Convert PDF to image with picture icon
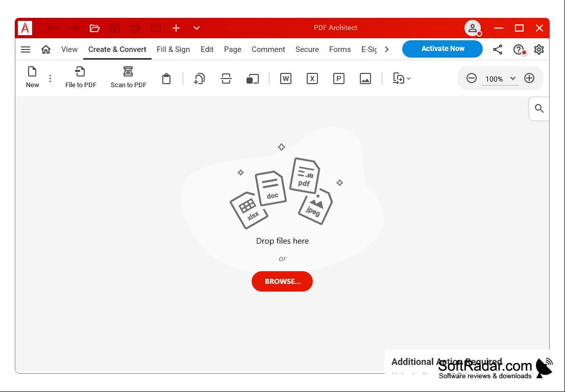Viewport: 565px width, 392px height. (x=365, y=79)
